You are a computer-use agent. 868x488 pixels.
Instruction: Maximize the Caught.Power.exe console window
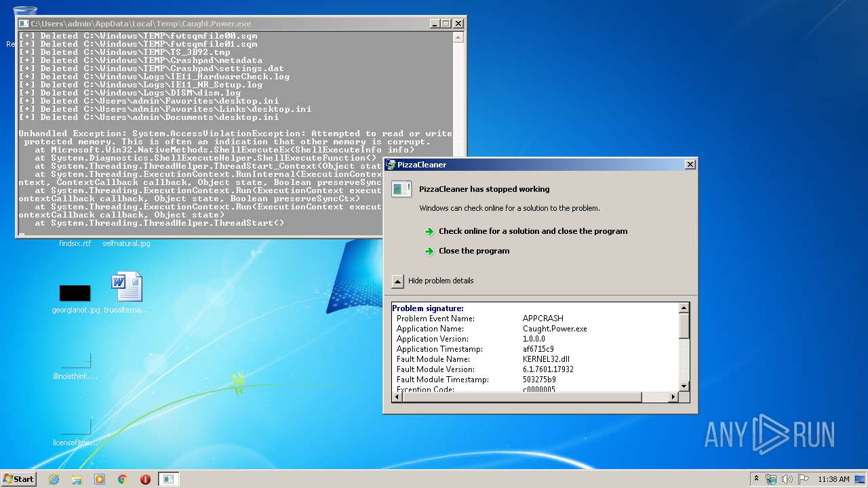[446, 24]
